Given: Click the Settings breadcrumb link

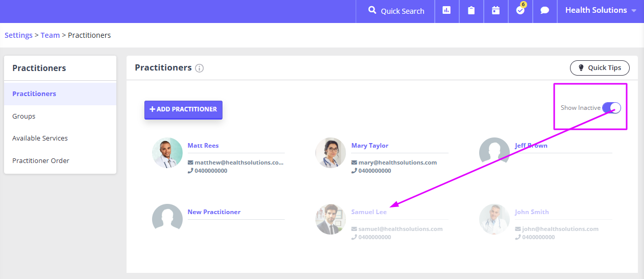Looking at the screenshot, I should [x=18, y=35].
